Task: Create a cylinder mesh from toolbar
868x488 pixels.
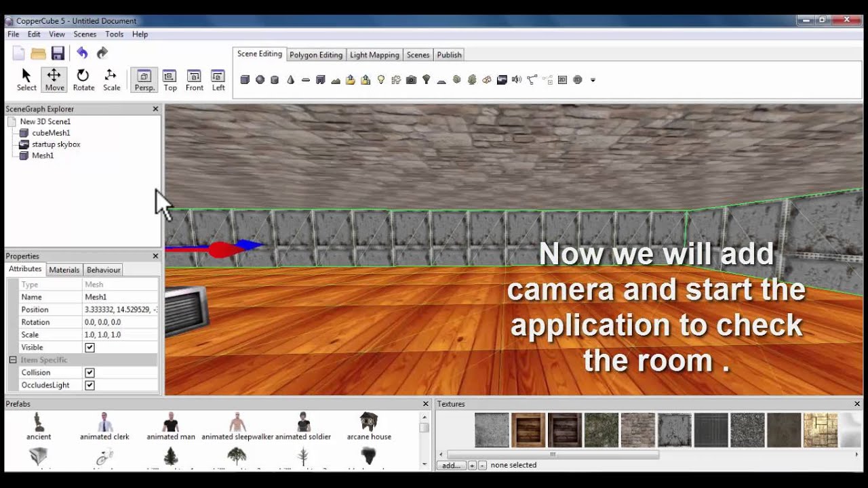Action: pyautogui.click(x=275, y=80)
